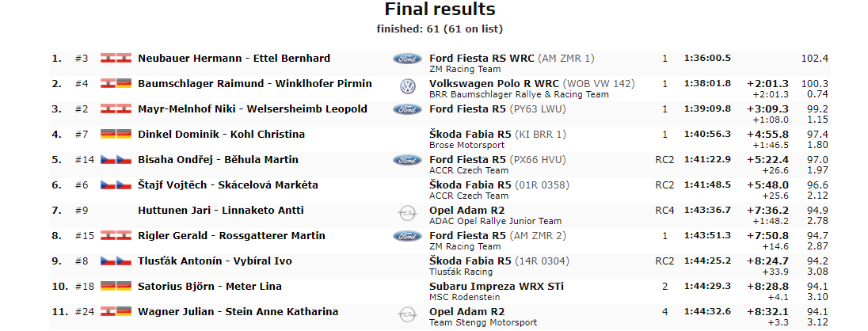Click the Final results heading
Viewport: 868px width, 331px height.
click(440, 10)
